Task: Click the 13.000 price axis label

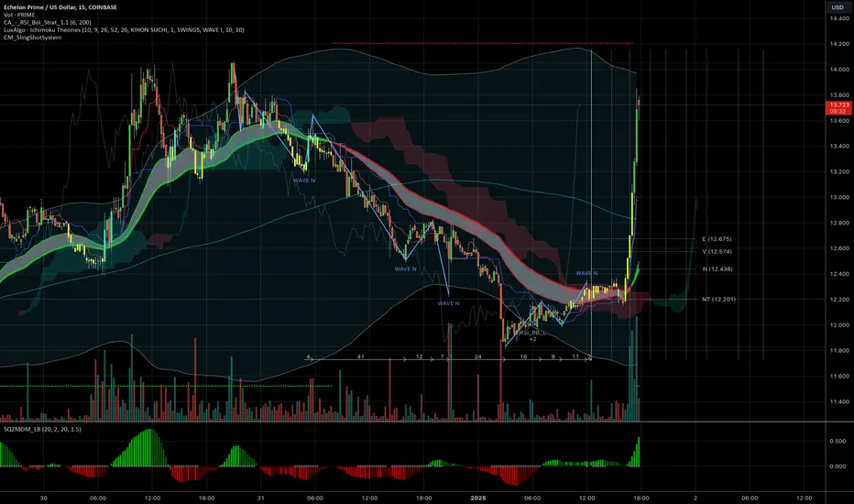Action: pos(839,197)
